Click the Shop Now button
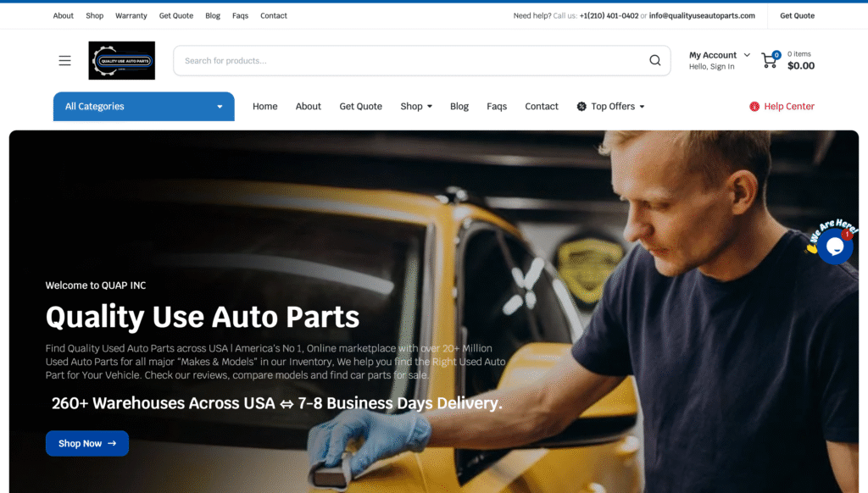The width and height of the screenshot is (868, 493). (87, 443)
